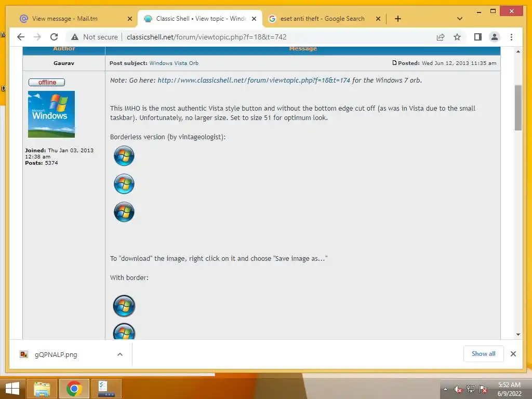
Task: Click the author name Gaurav
Action: [64, 63]
